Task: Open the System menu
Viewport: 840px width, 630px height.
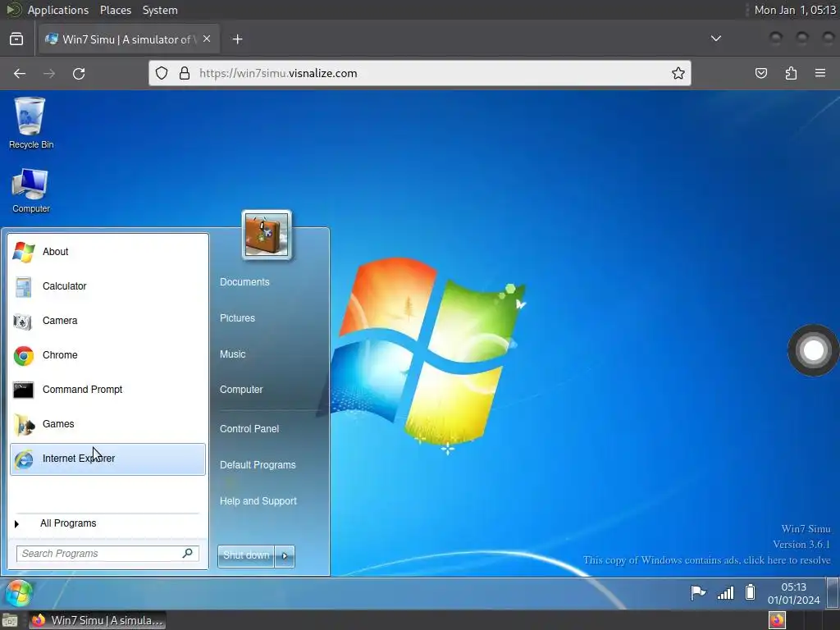Action: coord(160,10)
